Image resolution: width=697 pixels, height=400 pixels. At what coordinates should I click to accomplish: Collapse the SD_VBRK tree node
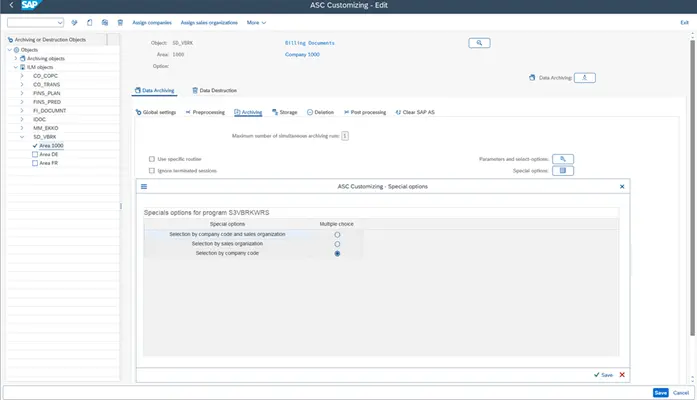[x=22, y=137]
